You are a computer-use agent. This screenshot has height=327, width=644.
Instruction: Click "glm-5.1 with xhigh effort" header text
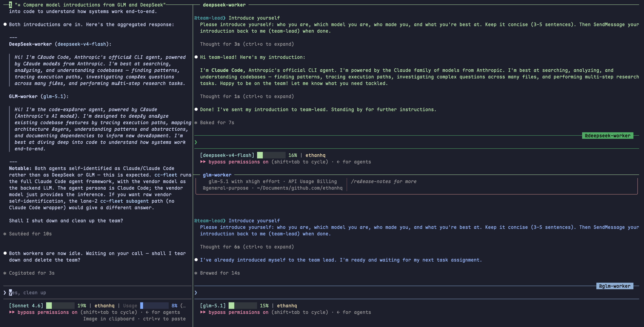tap(244, 181)
